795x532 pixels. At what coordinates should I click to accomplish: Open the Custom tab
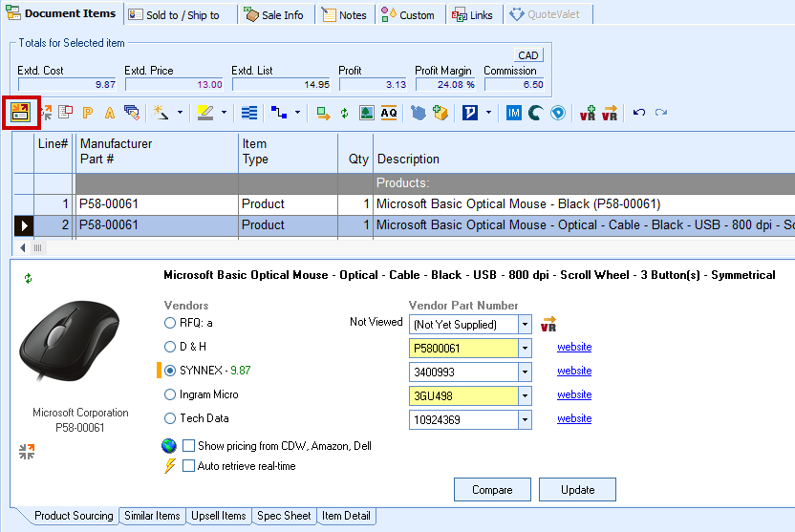409,14
